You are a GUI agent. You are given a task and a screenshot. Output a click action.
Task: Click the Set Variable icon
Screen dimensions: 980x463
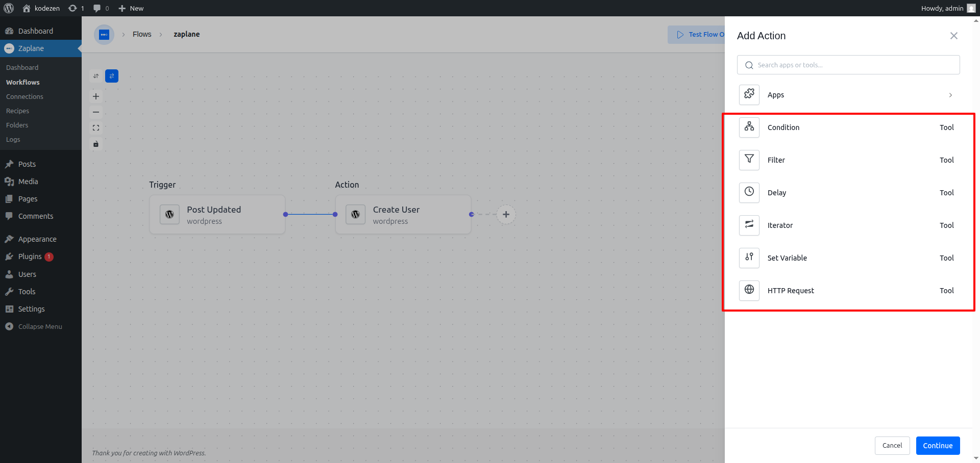coord(749,258)
